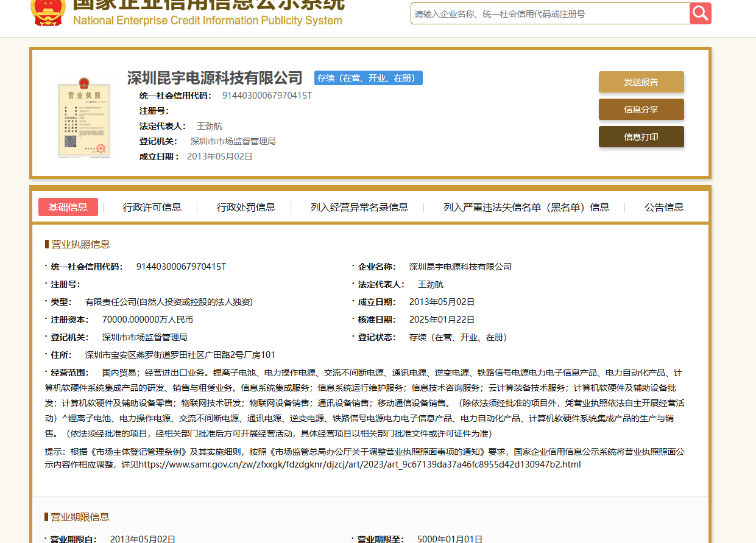Open the 公告信息 tab

point(664,207)
